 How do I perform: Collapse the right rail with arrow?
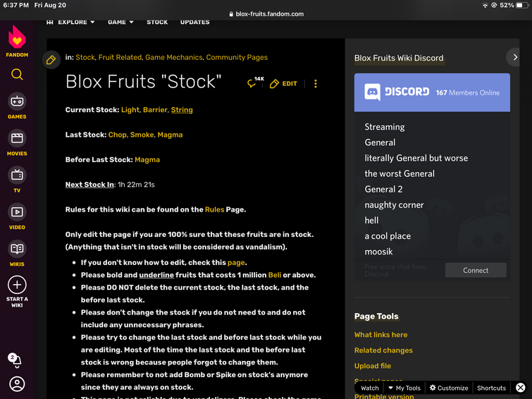pyautogui.click(x=516, y=57)
